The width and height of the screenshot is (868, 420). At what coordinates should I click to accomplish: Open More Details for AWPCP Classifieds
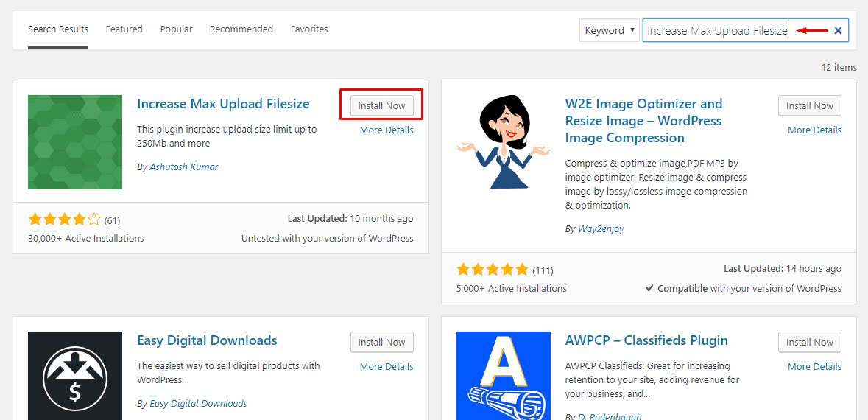(x=814, y=367)
